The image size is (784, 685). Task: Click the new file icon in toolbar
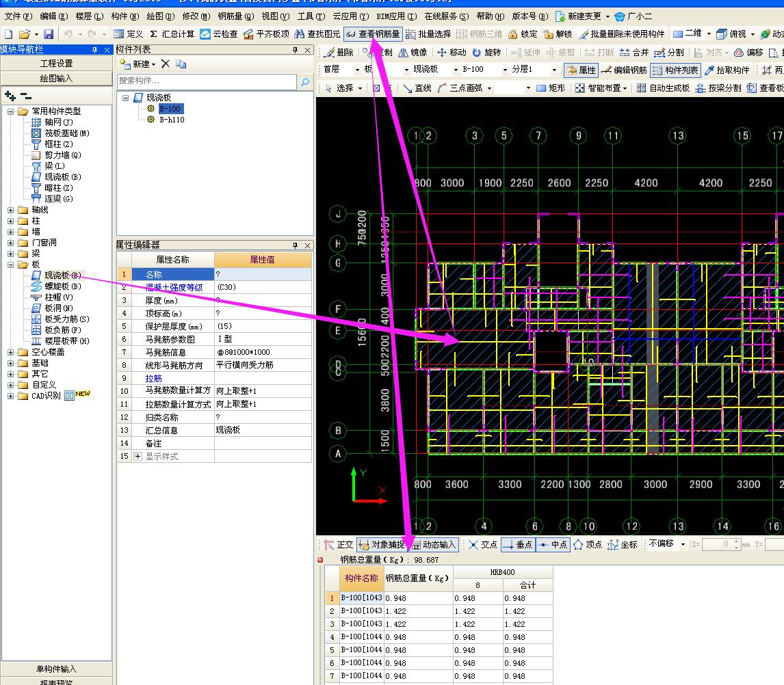pyautogui.click(x=8, y=34)
